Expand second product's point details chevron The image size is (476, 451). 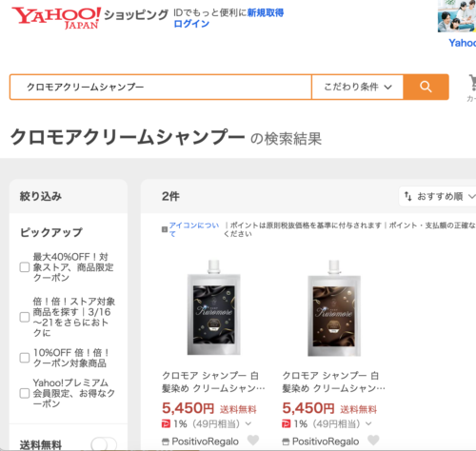coord(368,423)
